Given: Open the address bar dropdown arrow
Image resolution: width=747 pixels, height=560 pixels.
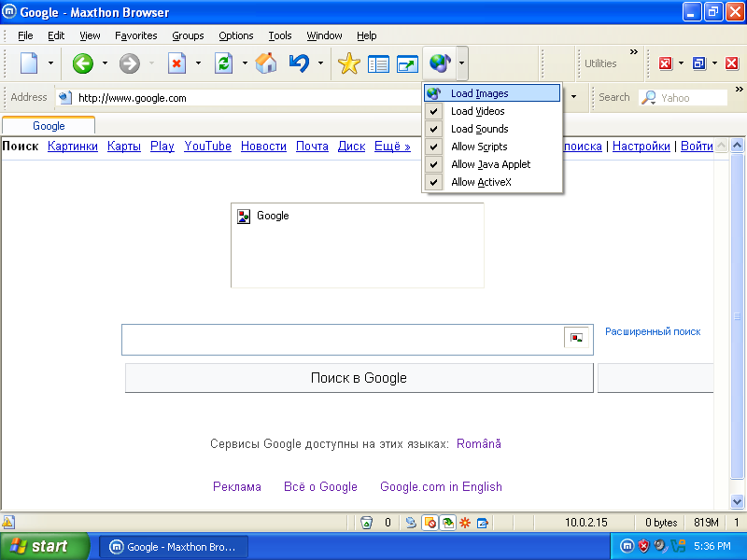Looking at the screenshot, I should pos(573,97).
